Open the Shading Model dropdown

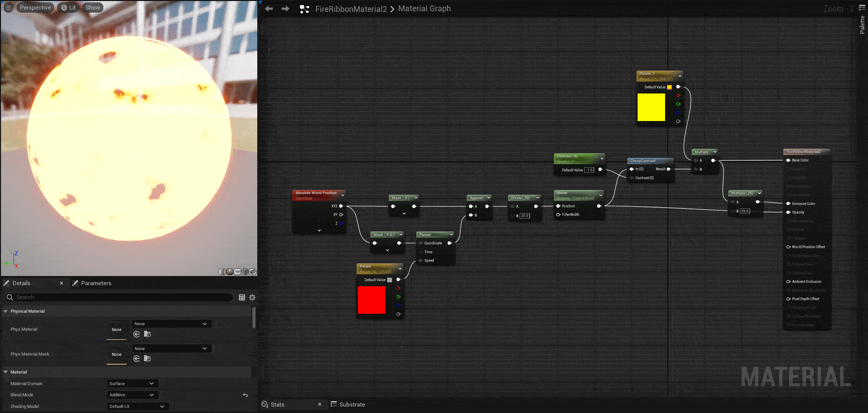(137, 406)
